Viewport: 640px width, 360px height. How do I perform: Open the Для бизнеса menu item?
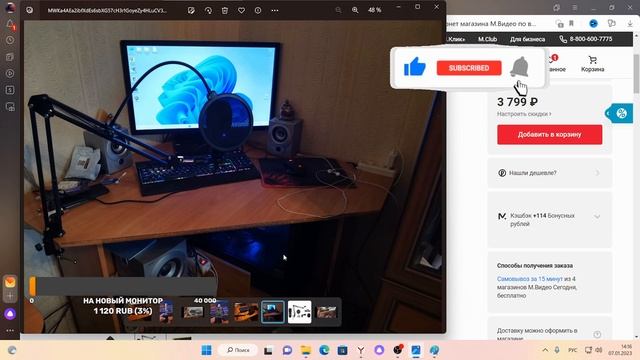[x=527, y=39]
